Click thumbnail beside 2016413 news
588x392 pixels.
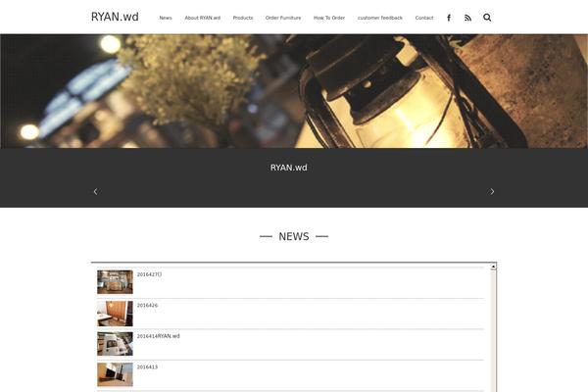pos(115,374)
